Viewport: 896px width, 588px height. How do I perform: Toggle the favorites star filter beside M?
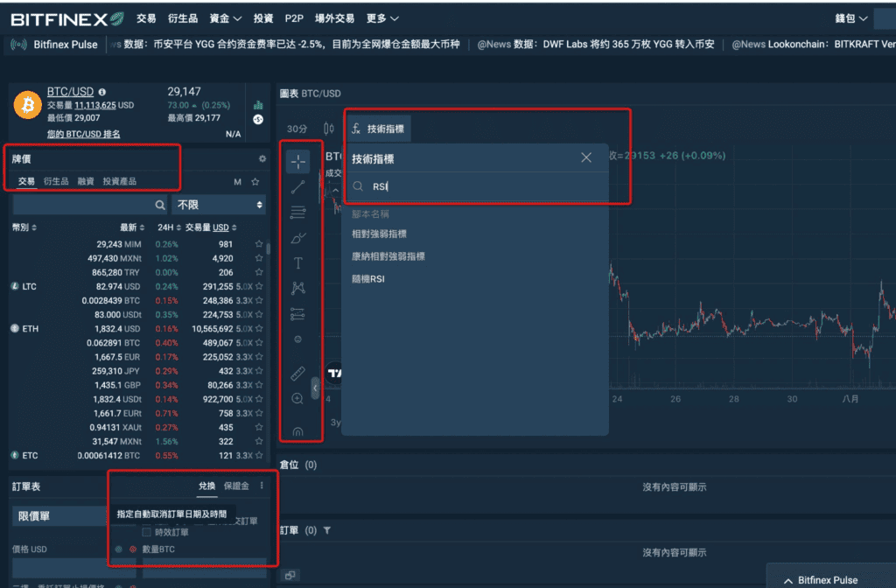pos(255,182)
